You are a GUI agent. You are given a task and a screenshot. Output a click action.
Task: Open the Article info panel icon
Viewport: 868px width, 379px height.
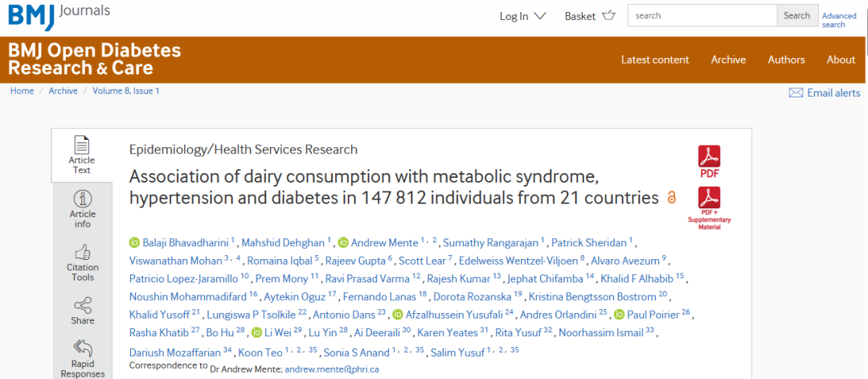coord(83,199)
